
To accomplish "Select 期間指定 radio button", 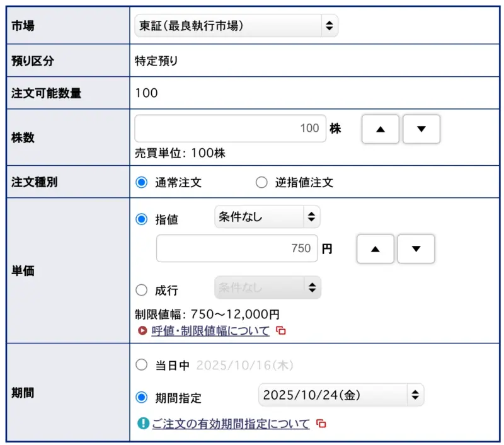I will coord(142,398).
